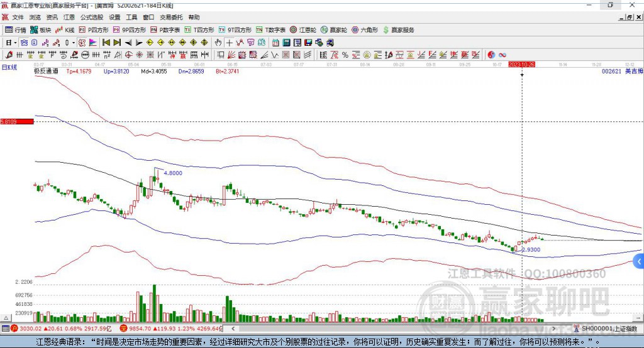The height and width of the screenshot is (348, 644).
Task: Click the percent sign % tool
Action: pyautogui.click(x=345, y=55)
